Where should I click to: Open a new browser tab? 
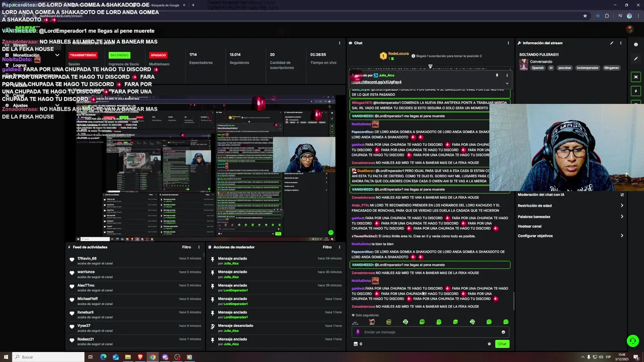point(193,5)
